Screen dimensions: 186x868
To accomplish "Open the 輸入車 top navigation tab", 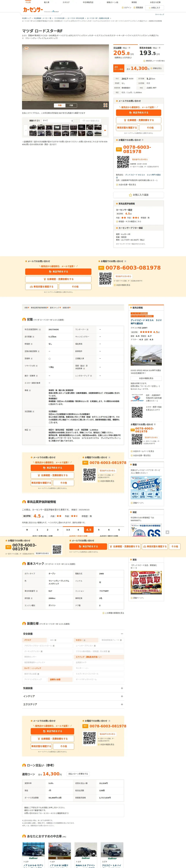I will tap(47, 2).
